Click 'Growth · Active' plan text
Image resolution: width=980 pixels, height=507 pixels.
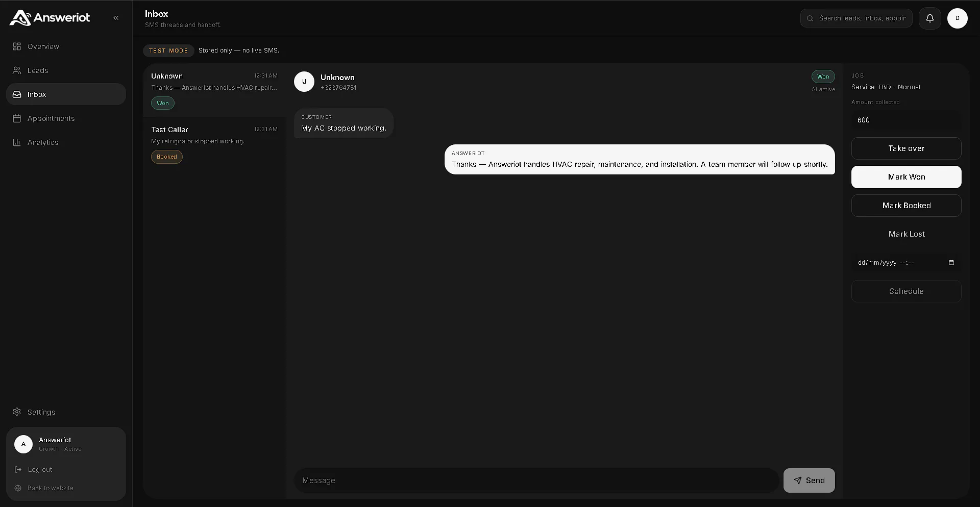coord(60,449)
